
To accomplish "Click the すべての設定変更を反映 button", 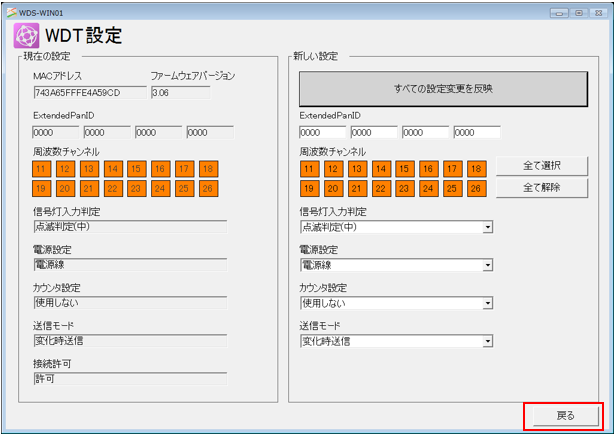I will point(442,89).
